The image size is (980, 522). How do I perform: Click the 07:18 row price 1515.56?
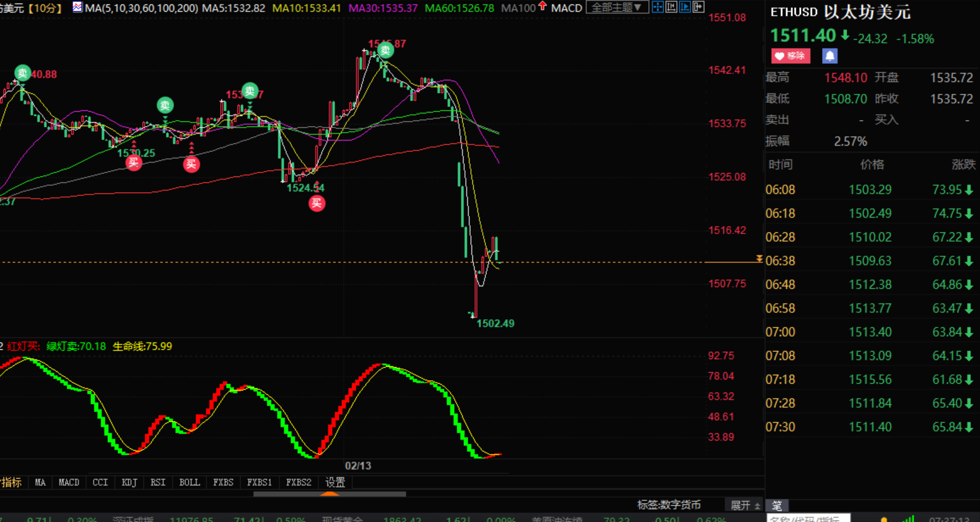870,380
